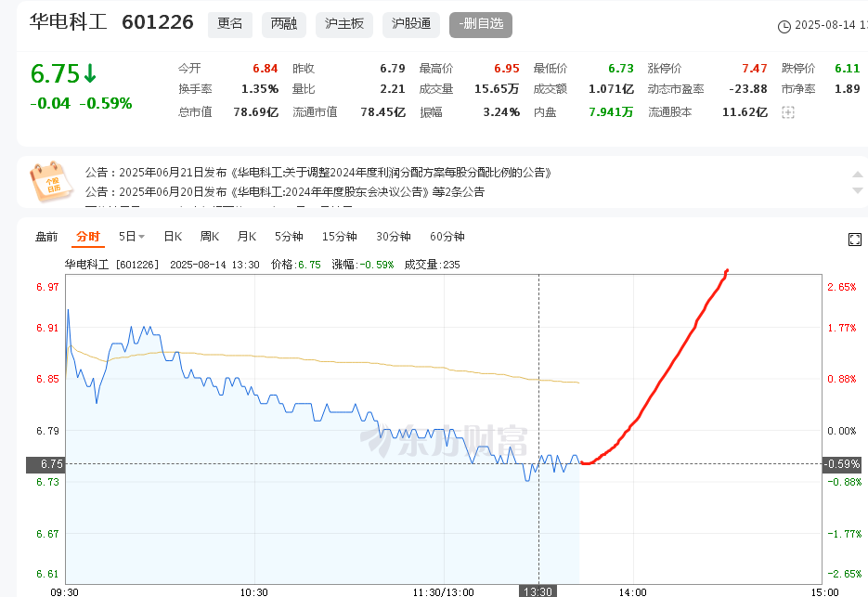Click the 6.75 price label on left axis
Screen dimensions: 868x597
pos(45,464)
